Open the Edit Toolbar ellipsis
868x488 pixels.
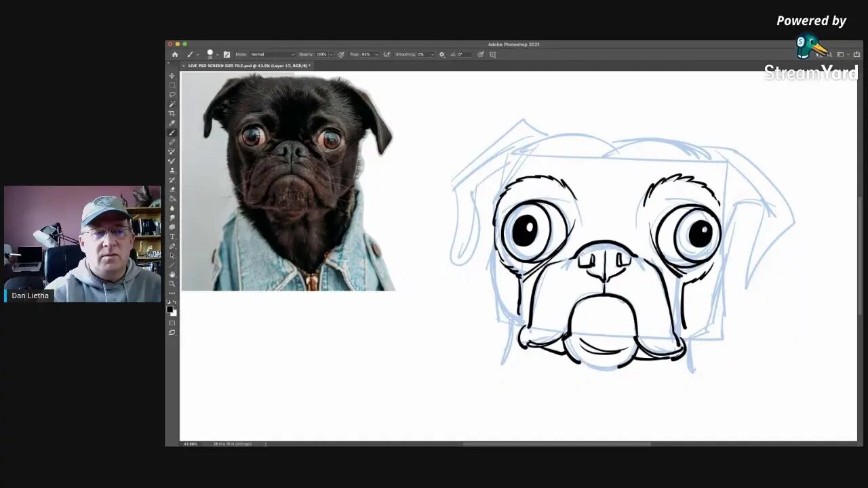tap(172, 293)
